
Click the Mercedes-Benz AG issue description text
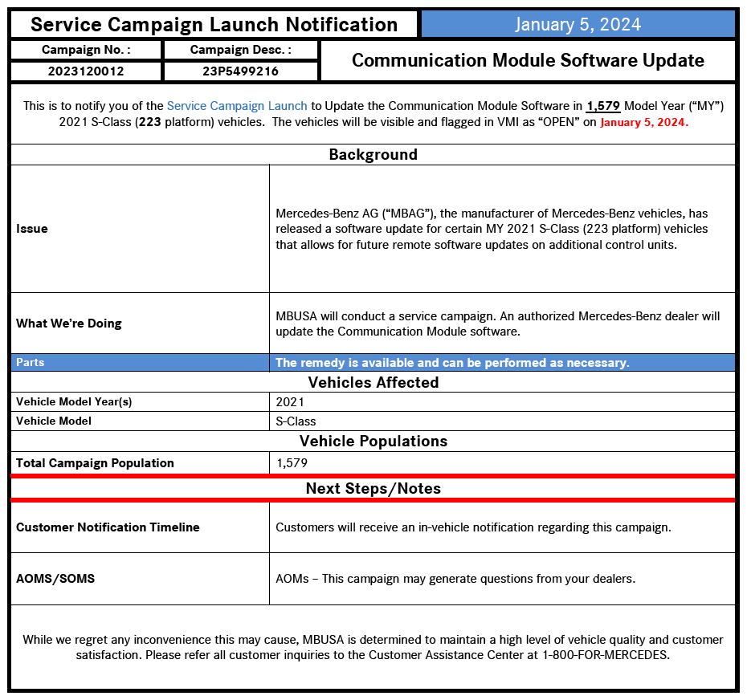click(x=492, y=229)
